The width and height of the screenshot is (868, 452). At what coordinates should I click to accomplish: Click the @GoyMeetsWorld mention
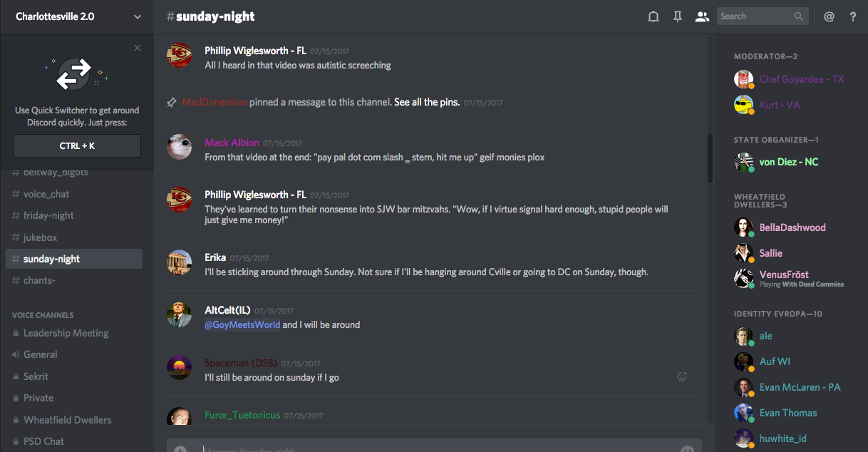[242, 324]
